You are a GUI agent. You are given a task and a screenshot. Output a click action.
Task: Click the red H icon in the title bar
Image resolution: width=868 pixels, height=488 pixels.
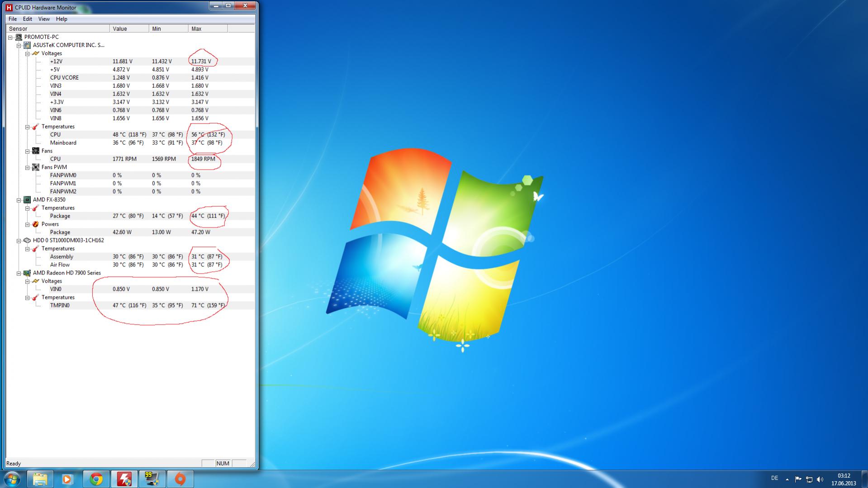(9, 7)
